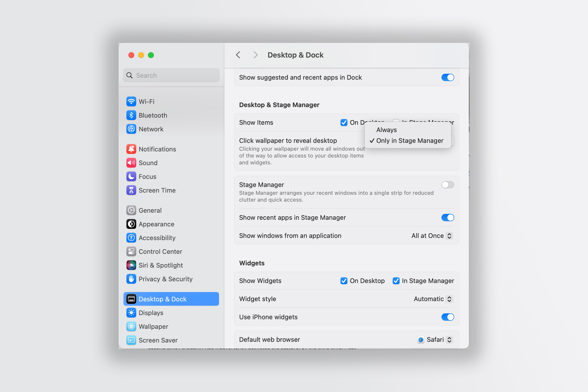The width and height of the screenshot is (588, 392).
Task: Open the Wi-Fi settings icon
Action: point(131,101)
